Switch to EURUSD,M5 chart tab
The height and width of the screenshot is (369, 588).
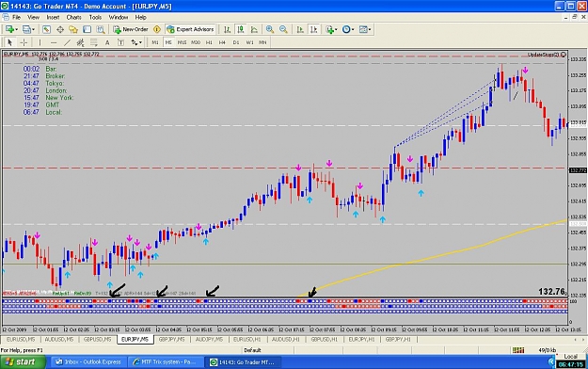pyautogui.click(x=21, y=339)
